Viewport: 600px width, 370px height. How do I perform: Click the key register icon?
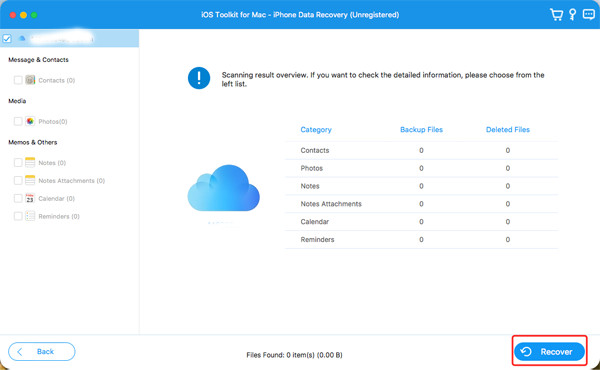[572, 15]
